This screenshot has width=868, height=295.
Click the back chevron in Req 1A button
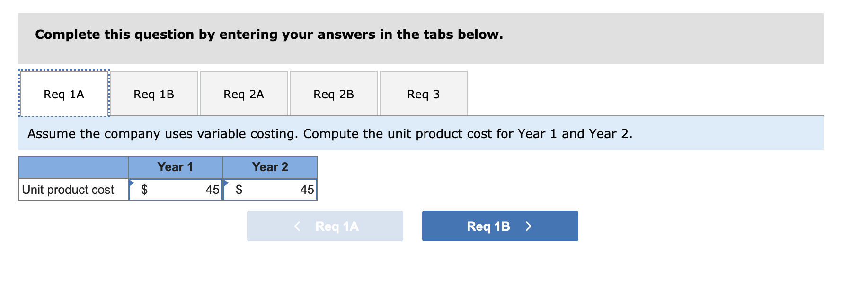click(x=297, y=226)
